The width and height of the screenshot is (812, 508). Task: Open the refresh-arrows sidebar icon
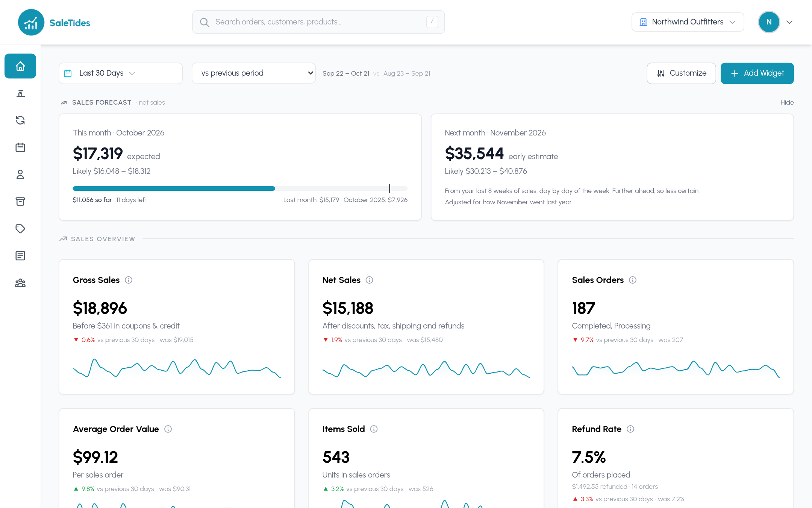point(20,120)
